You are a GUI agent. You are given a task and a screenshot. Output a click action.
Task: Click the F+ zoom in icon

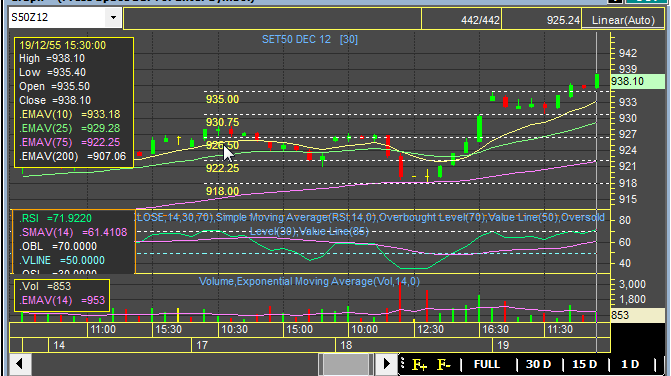(x=419, y=365)
